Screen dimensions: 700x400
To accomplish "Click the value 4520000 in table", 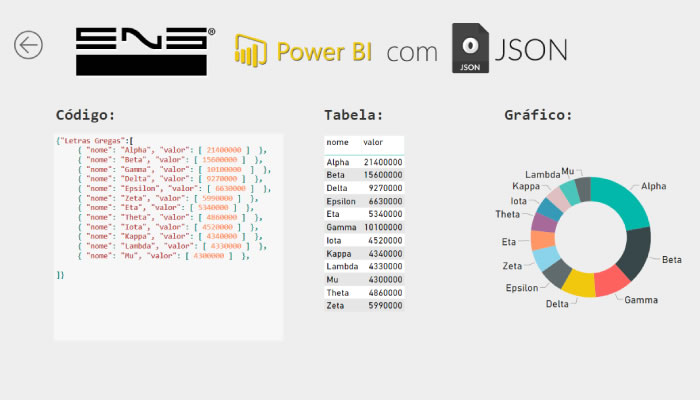I will (x=385, y=240).
